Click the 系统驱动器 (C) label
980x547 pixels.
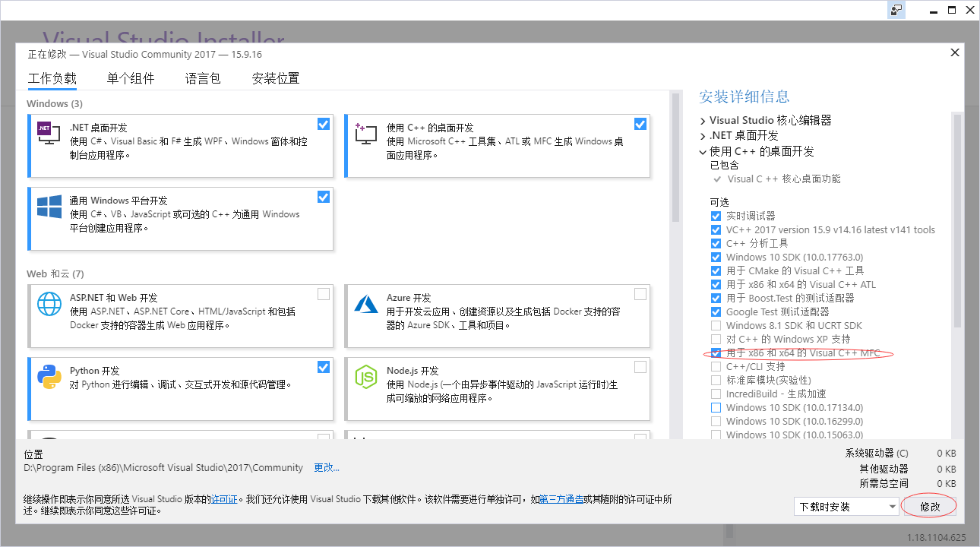point(877,454)
